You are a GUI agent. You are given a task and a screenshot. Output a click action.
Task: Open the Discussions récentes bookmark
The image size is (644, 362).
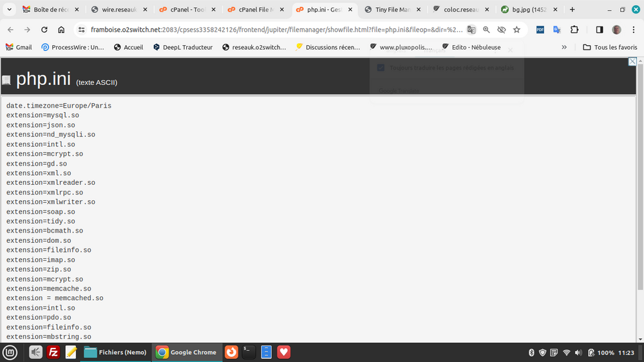[x=328, y=47]
